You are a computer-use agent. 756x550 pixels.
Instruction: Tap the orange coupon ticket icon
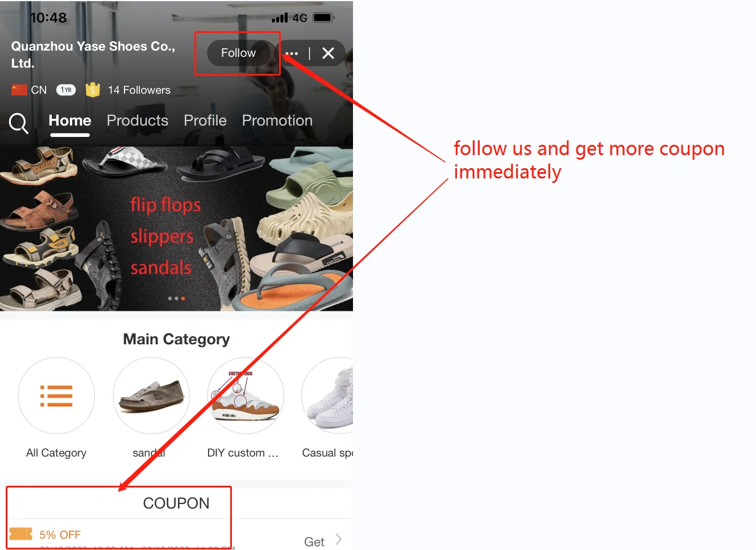click(x=21, y=534)
